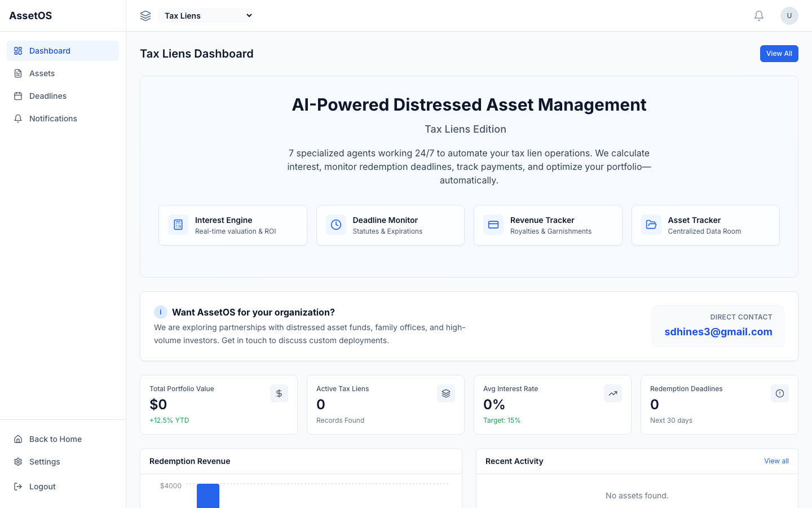Open the user avatar menu
The image size is (812, 508).
pos(789,16)
